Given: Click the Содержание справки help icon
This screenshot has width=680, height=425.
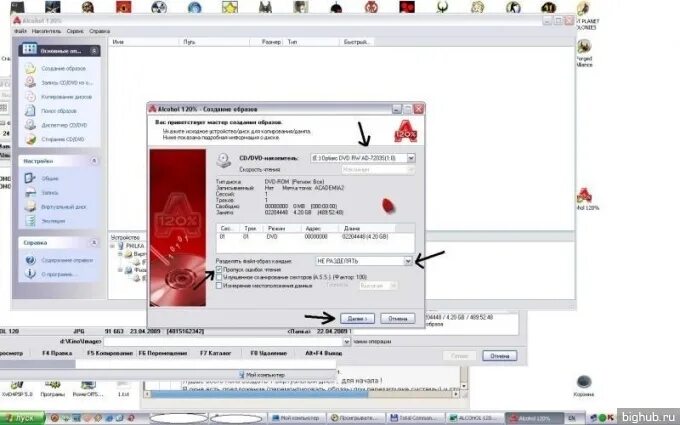Looking at the screenshot, I should 30,260.
